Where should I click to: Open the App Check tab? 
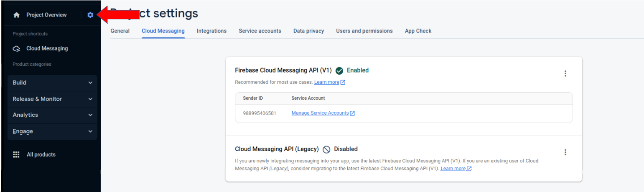pyautogui.click(x=418, y=31)
